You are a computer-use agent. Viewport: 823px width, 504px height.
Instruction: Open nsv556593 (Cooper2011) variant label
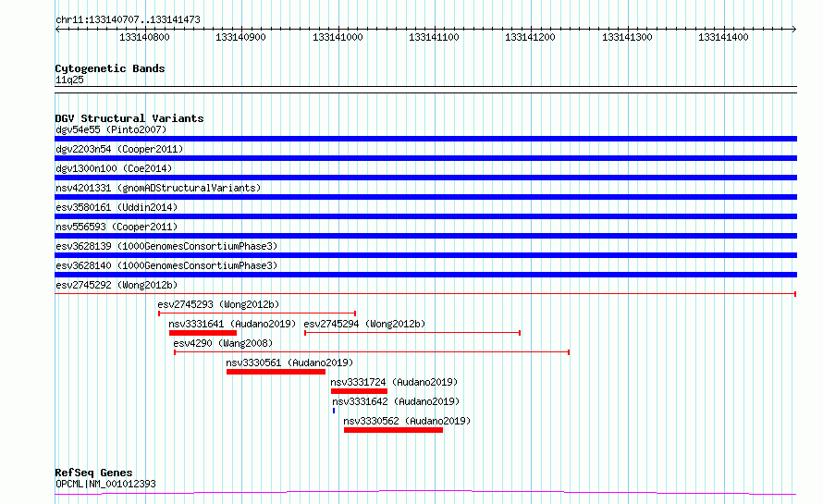click(x=117, y=227)
